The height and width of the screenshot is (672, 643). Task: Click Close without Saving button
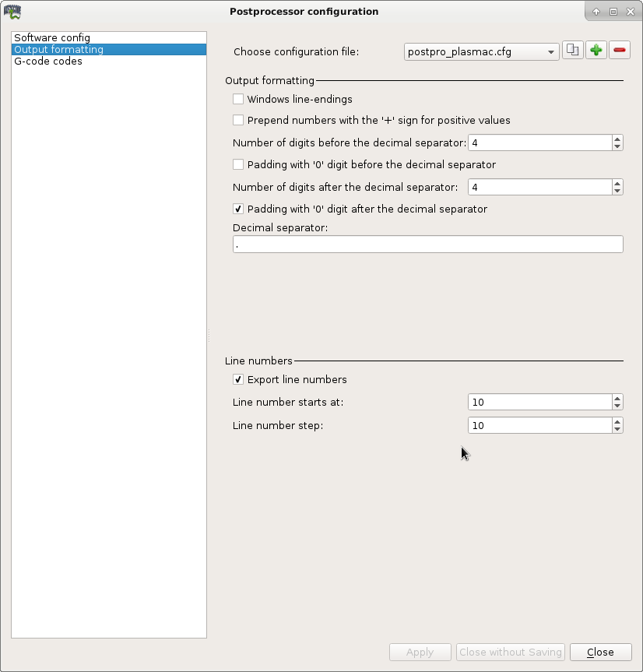pyautogui.click(x=510, y=652)
